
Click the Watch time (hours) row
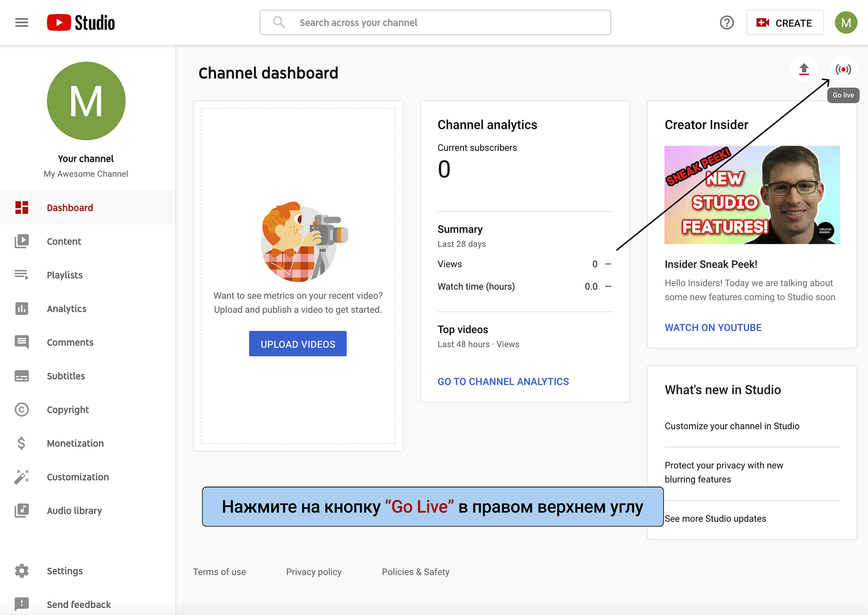[x=525, y=287]
